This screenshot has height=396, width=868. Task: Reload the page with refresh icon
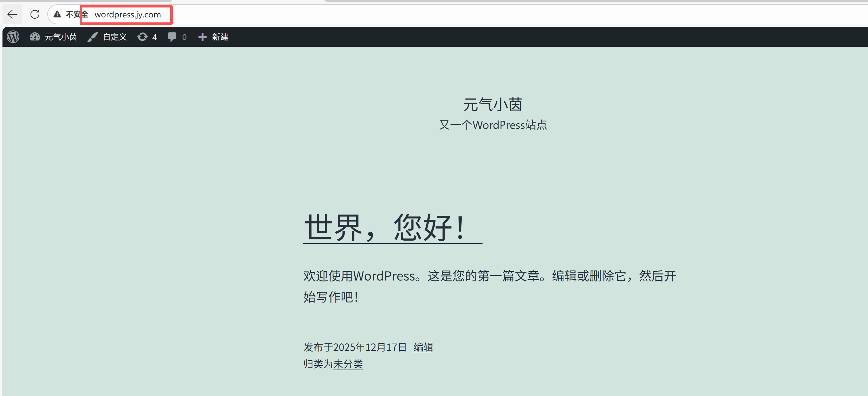35,15
